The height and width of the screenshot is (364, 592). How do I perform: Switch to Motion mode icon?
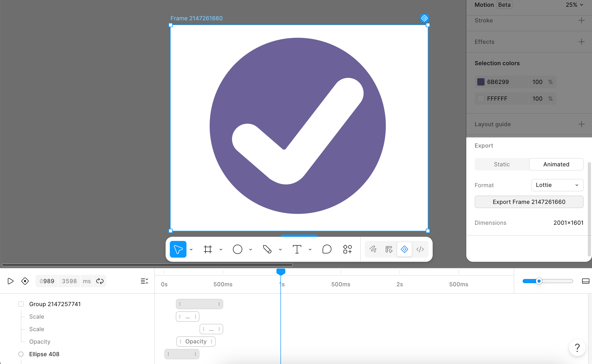tap(404, 249)
